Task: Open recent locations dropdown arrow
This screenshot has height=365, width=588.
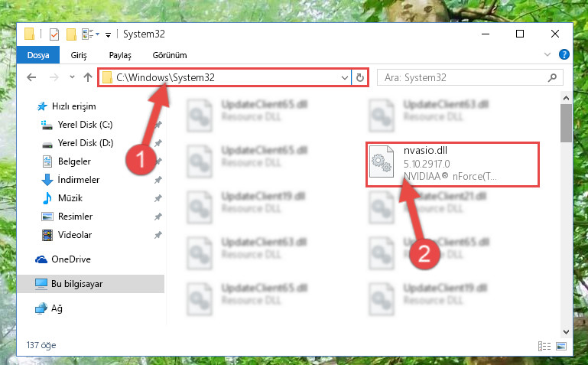Action: (x=72, y=77)
